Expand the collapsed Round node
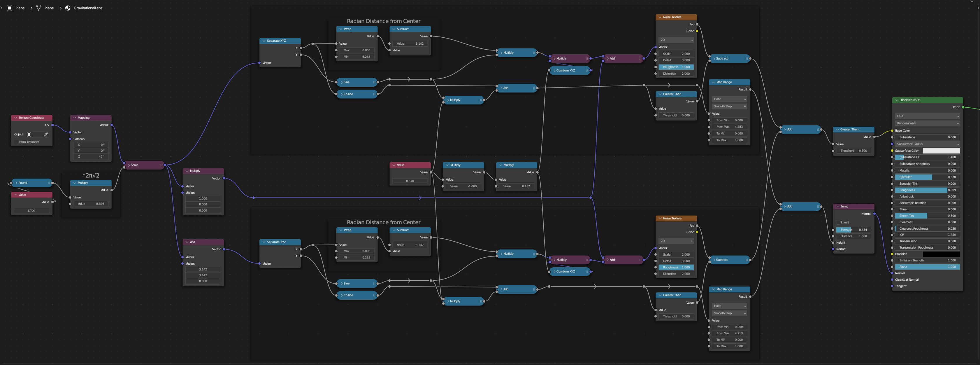This screenshot has width=980, height=365. coord(16,183)
